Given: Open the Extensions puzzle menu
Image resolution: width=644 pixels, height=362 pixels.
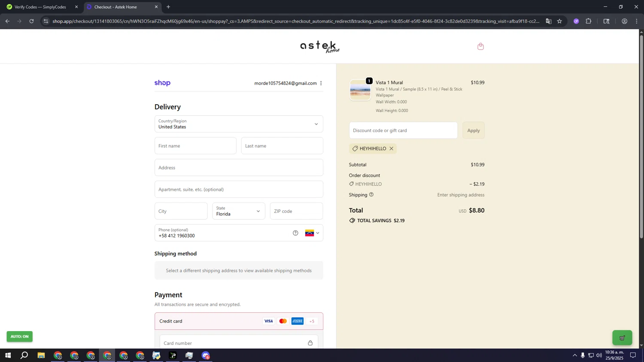Looking at the screenshot, I should [x=589, y=21].
